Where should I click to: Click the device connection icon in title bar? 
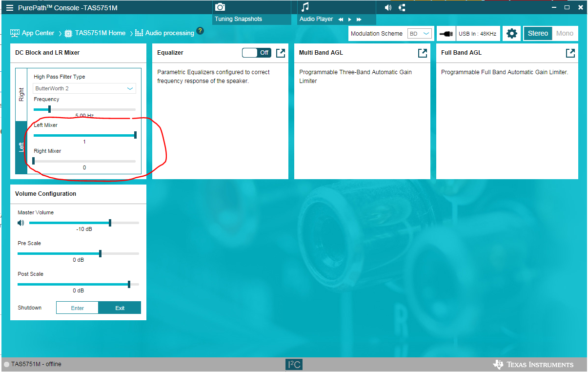point(402,7)
